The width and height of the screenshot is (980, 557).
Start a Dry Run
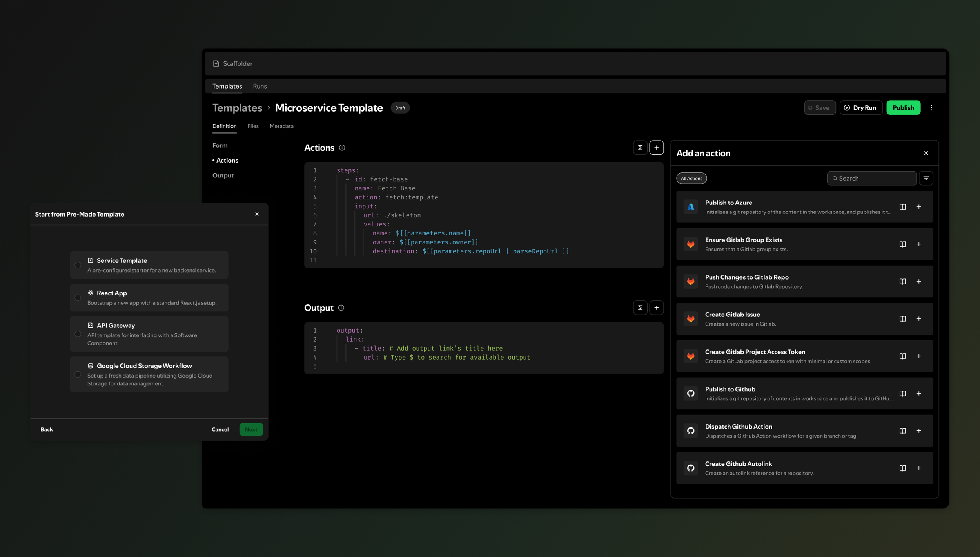click(x=861, y=108)
